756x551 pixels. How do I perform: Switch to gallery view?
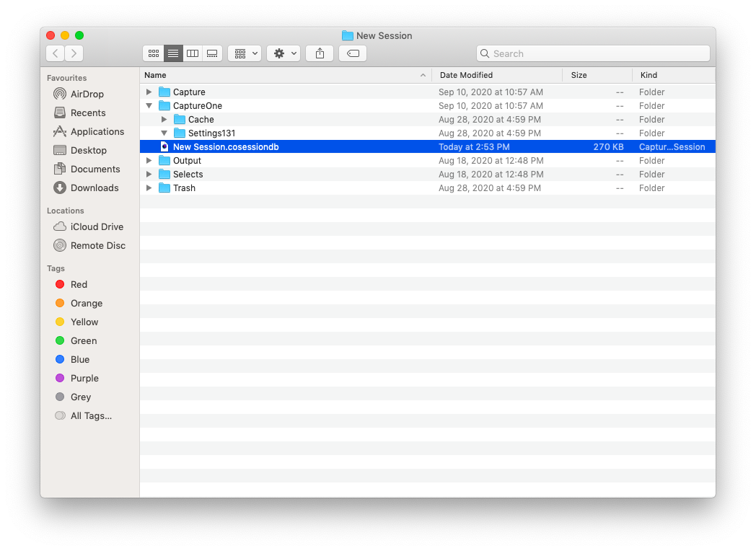212,53
